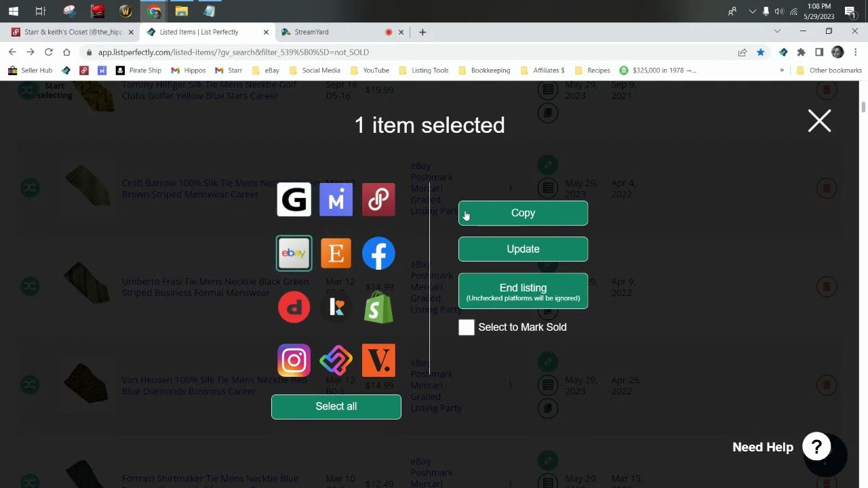Open the Affiliates $ bookmarks folder
868x488 pixels.
(x=542, y=70)
